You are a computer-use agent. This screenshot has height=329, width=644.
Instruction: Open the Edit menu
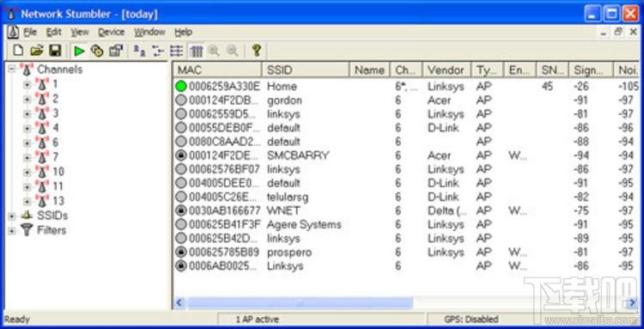click(x=53, y=32)
